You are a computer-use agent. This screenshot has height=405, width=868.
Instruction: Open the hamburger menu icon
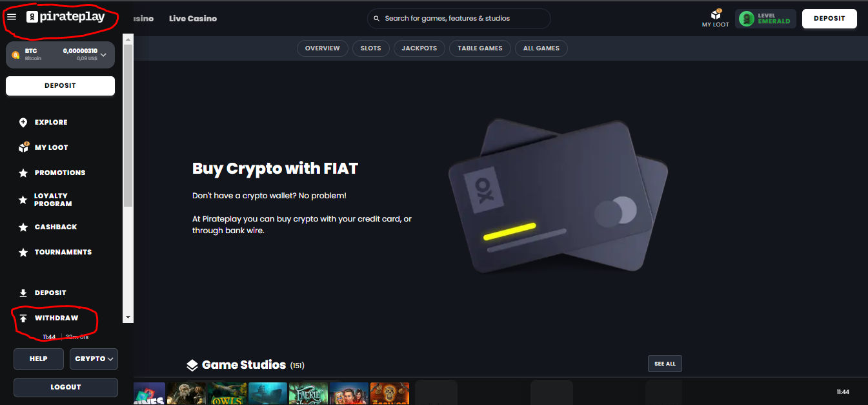coord(12,17)
